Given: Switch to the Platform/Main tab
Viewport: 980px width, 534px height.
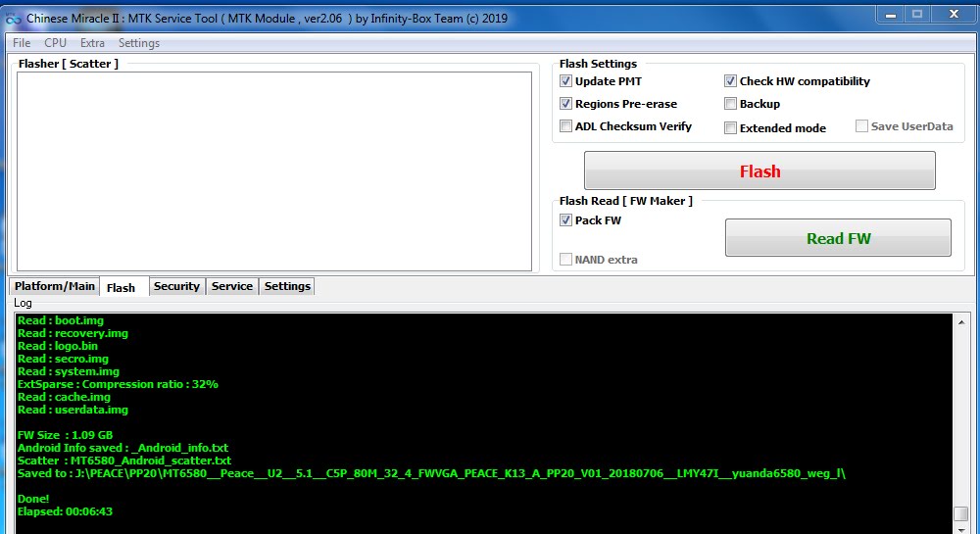Looking at the screenshot, I should pyautogui.click(x=54, y=286).
